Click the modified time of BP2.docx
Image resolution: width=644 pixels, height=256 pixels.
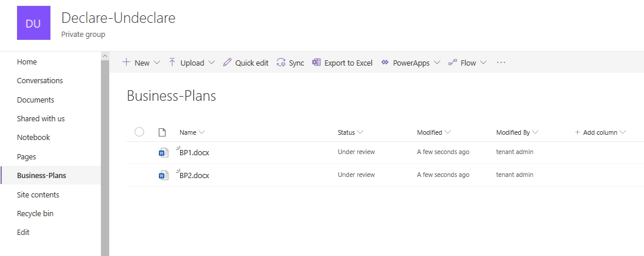tap(443, 175)
